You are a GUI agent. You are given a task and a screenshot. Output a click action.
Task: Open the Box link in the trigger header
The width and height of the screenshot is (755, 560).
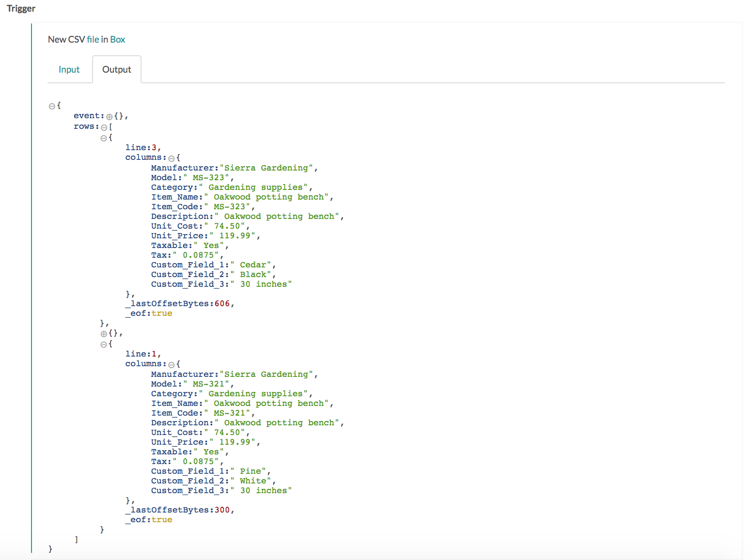pyautogui.click(x=118, y=39)
